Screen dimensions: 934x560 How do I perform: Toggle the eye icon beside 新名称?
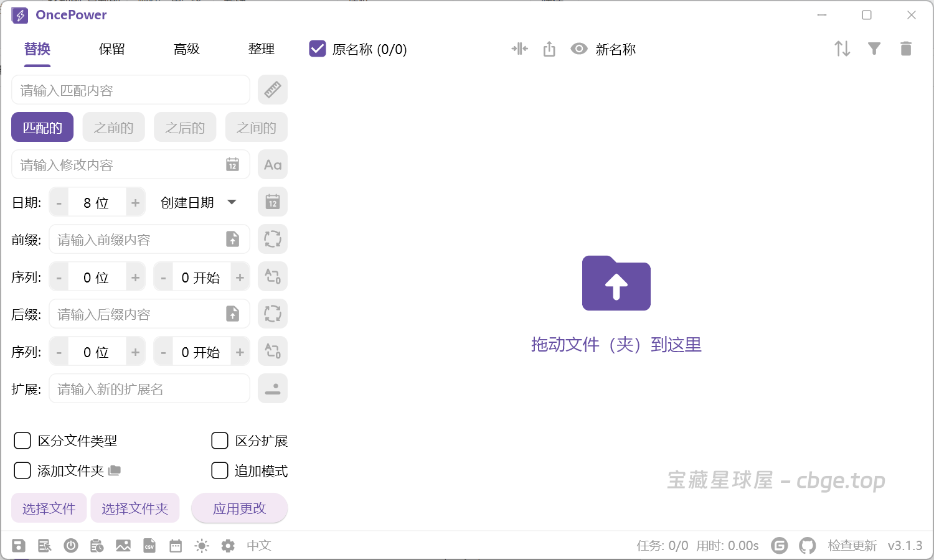(579, 49)
